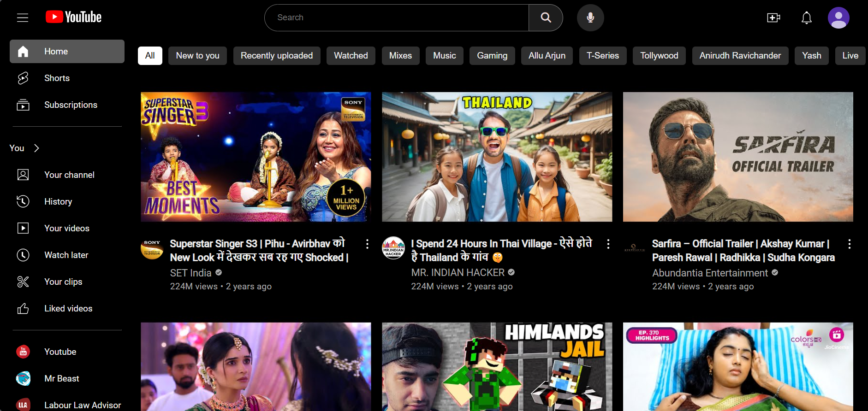Select the Recently uploaded filter chip

[276, 56]
